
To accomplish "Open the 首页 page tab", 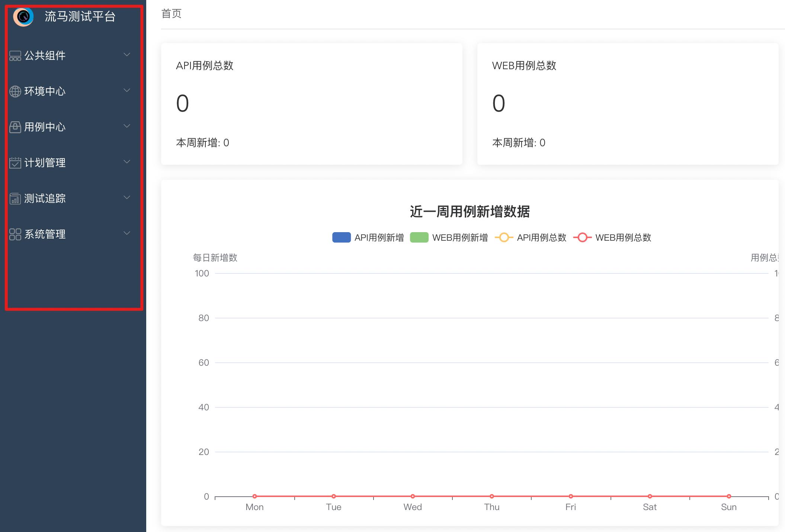I will pos(171,14).
